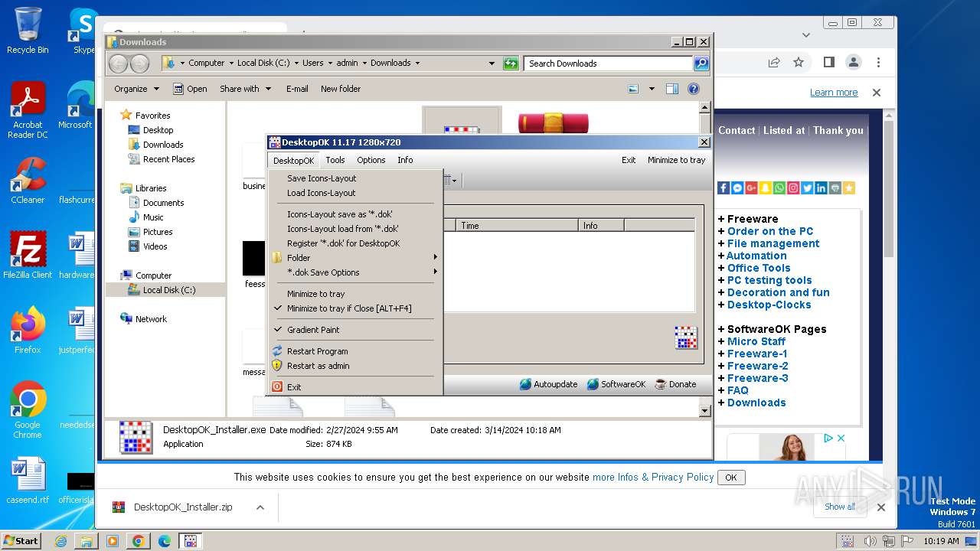This screenshot has width=980, height=551.
Task: Select Documents library in Explorer sidebar
Action: click(x=163, y=203)
